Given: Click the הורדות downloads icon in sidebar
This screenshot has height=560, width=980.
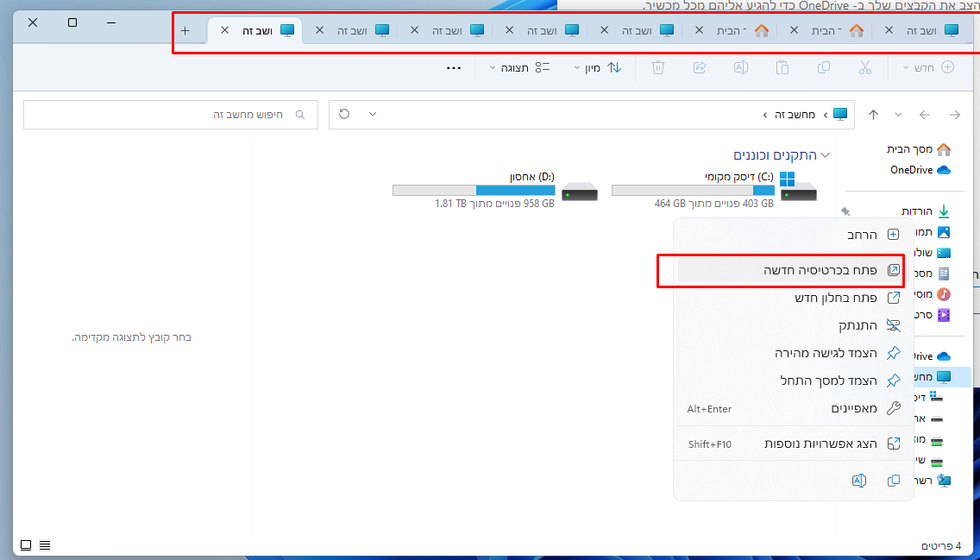Looking at the screenshot, I should click(x=943, y=211).
